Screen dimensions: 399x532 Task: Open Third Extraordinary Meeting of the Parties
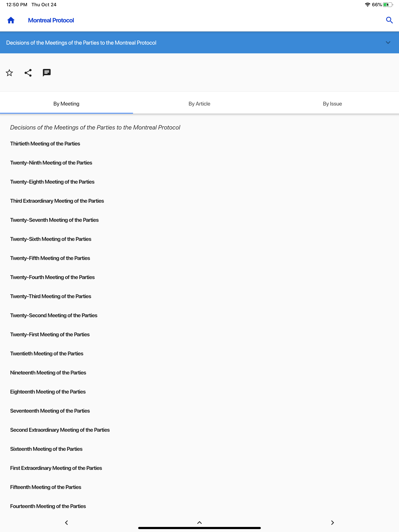[57, 201]
